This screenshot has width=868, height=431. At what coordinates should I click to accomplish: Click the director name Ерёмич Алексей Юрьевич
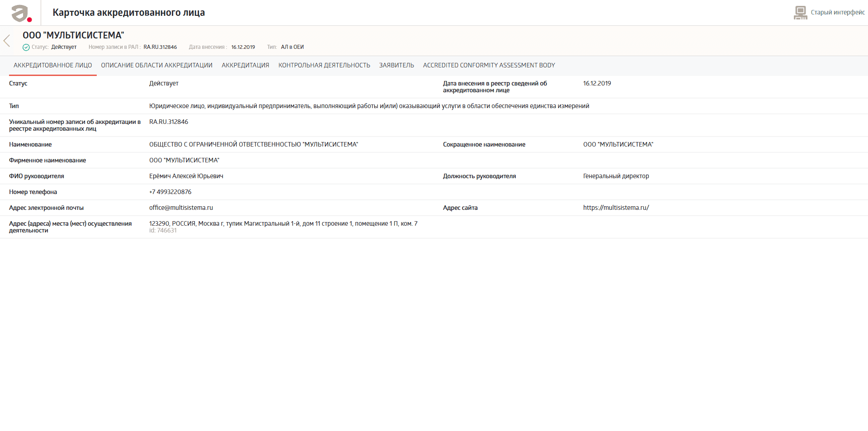pos(186,176)
